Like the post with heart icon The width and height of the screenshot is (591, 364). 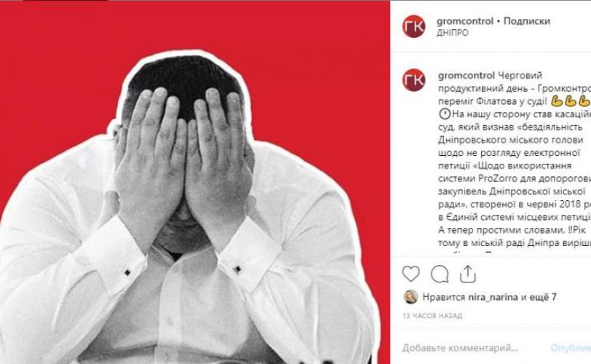click(x=410, y=274)
